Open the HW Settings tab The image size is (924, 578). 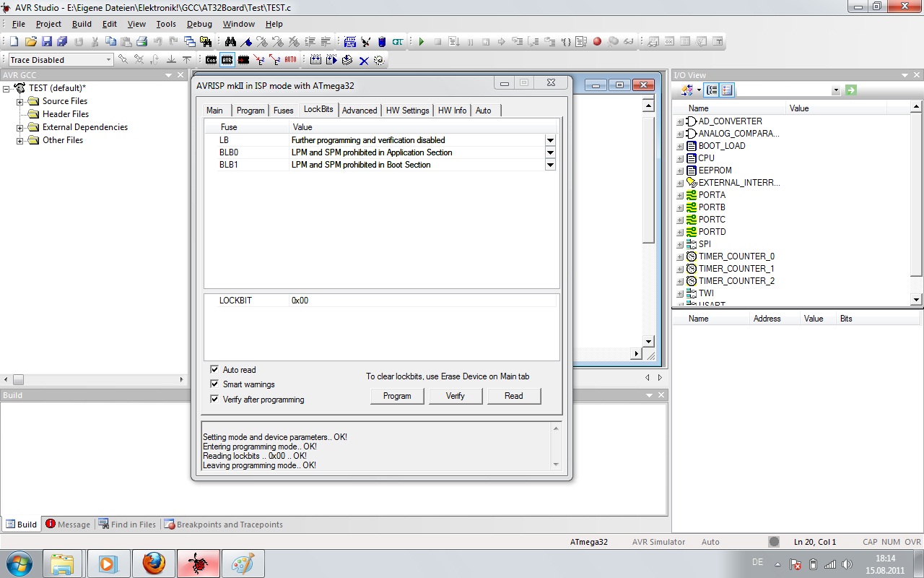tap(407, 111)
